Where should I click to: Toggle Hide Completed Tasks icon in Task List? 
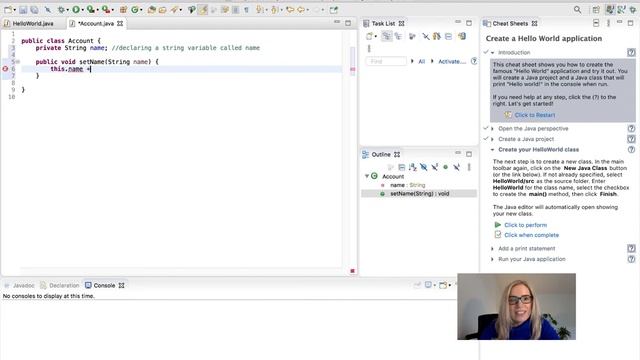pos(426,36)
